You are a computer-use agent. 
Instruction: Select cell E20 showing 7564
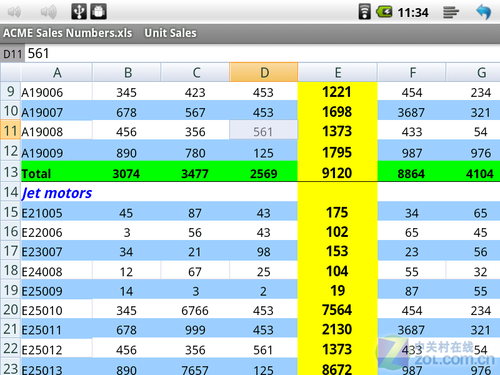(x=337, y=310)
